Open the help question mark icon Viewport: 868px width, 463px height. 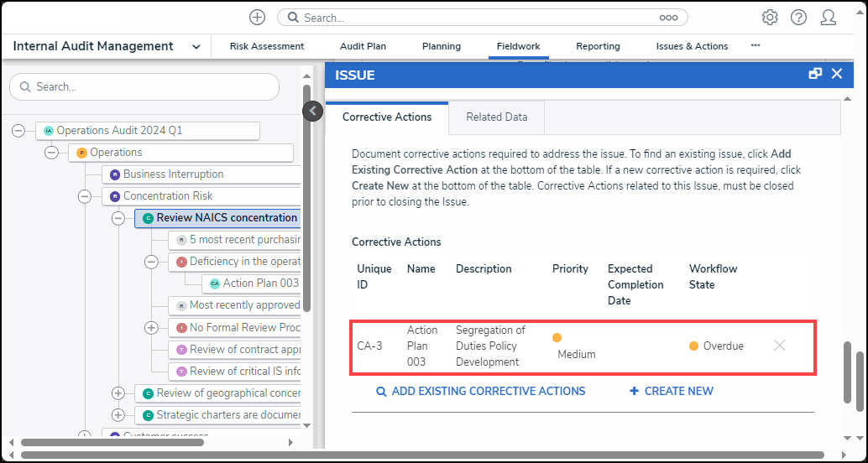(x=798, y=18)
